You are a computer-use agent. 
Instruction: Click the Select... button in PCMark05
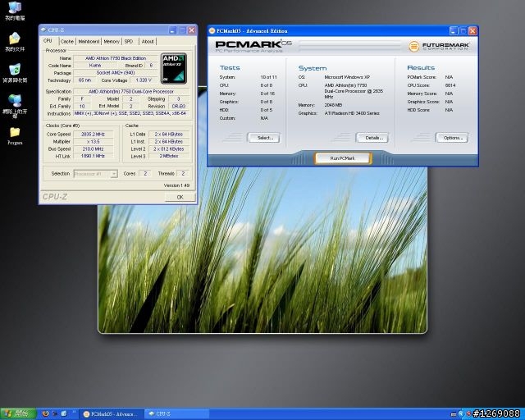264,138
